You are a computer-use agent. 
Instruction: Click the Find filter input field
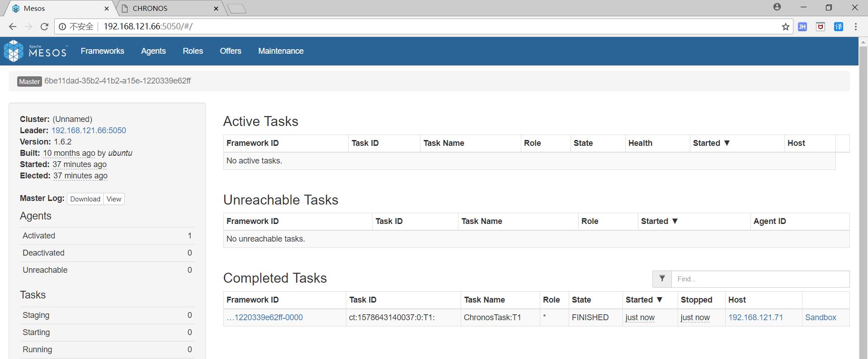click(x=760, y=279)
